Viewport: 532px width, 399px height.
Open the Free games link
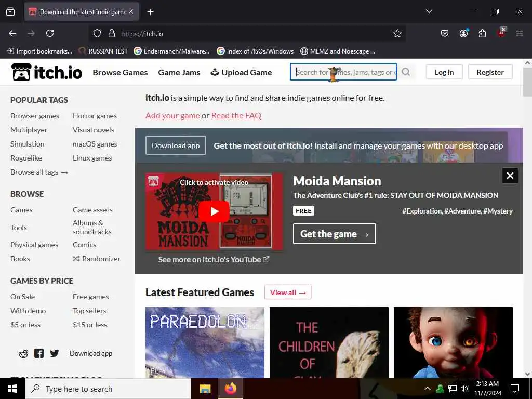point(90,297)
